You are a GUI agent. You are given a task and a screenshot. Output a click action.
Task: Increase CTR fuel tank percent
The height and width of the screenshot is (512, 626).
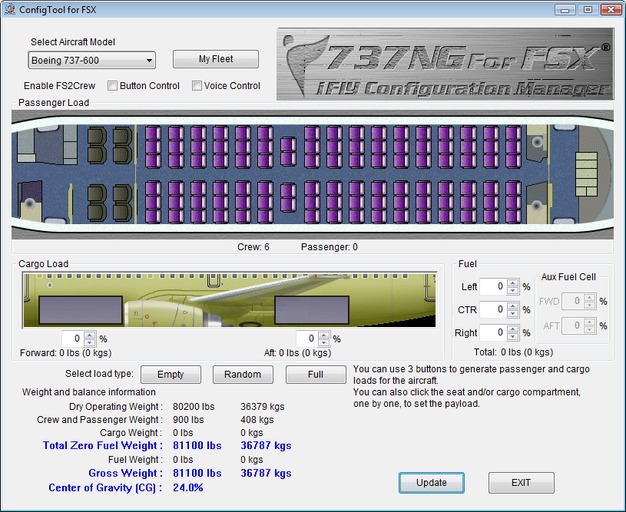(513, 306)
